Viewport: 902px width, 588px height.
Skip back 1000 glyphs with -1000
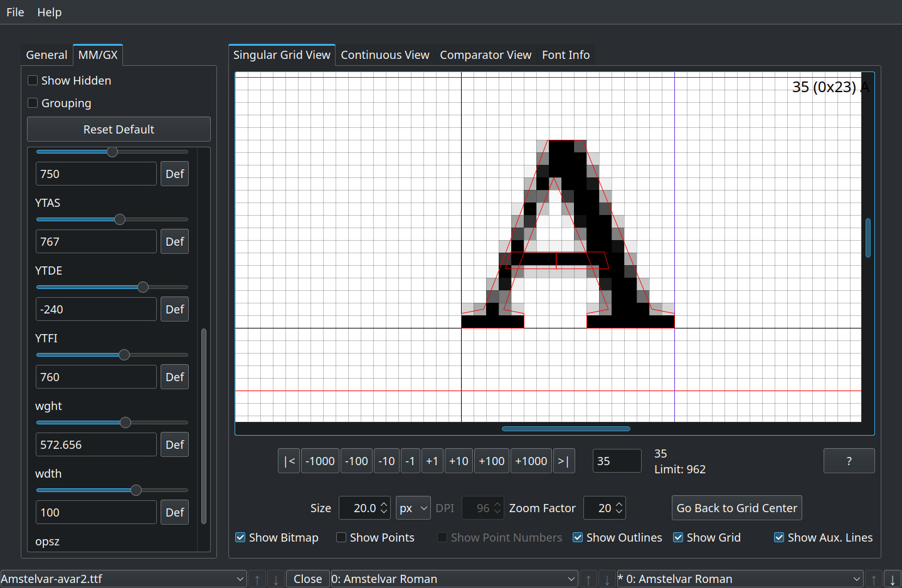pyautogui.click(x=320, y=461)
